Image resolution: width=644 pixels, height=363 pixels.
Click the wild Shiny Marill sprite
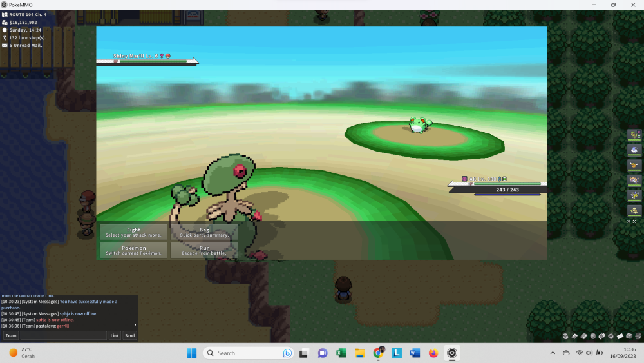click(x=419, y=124)
